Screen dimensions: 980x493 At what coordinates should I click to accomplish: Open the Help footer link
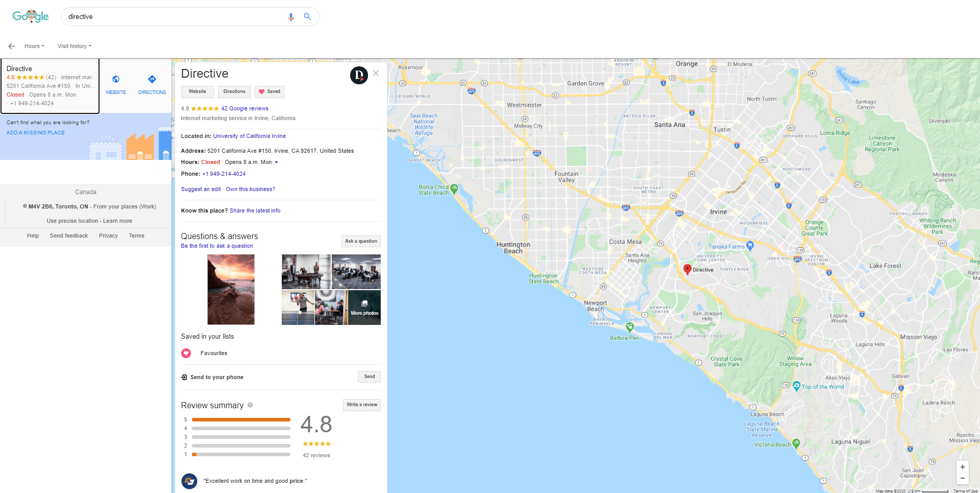33,236
